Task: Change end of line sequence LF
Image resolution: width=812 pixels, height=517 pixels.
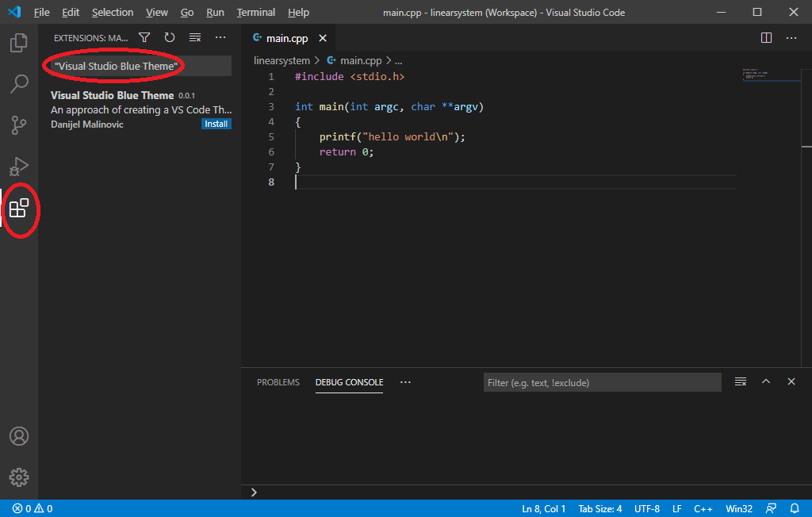Action: click(677, 509)
